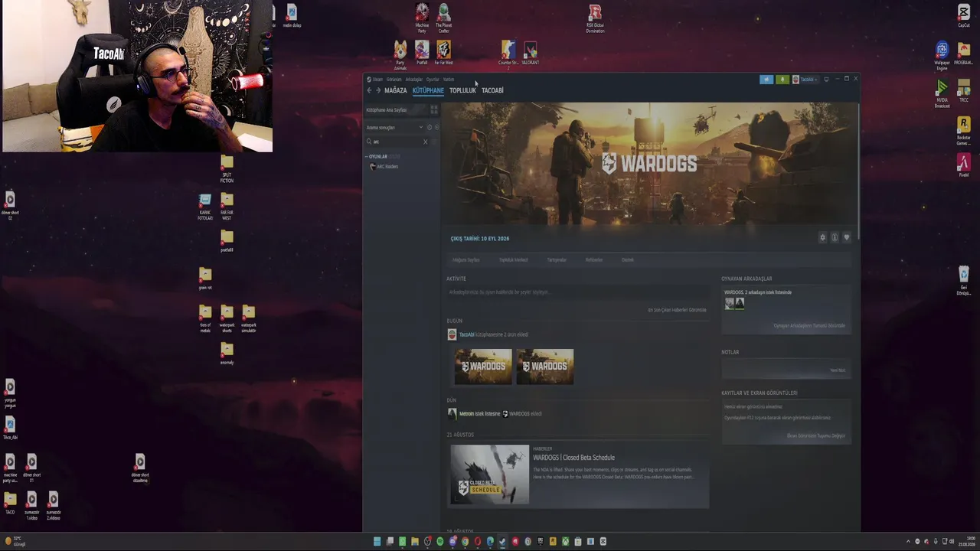Screen dimensions: 980x551
Task: Open Spotify from the taskbar
Action: (x=440, y=542)
